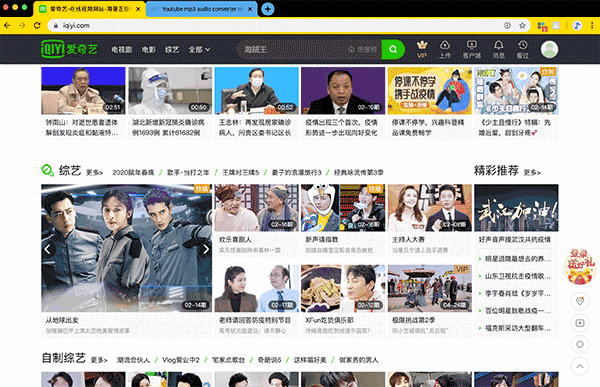Click the green search magnifier button
Image resolution: width=600 pixels, height=387 pixels.
[x=393, y=49]
